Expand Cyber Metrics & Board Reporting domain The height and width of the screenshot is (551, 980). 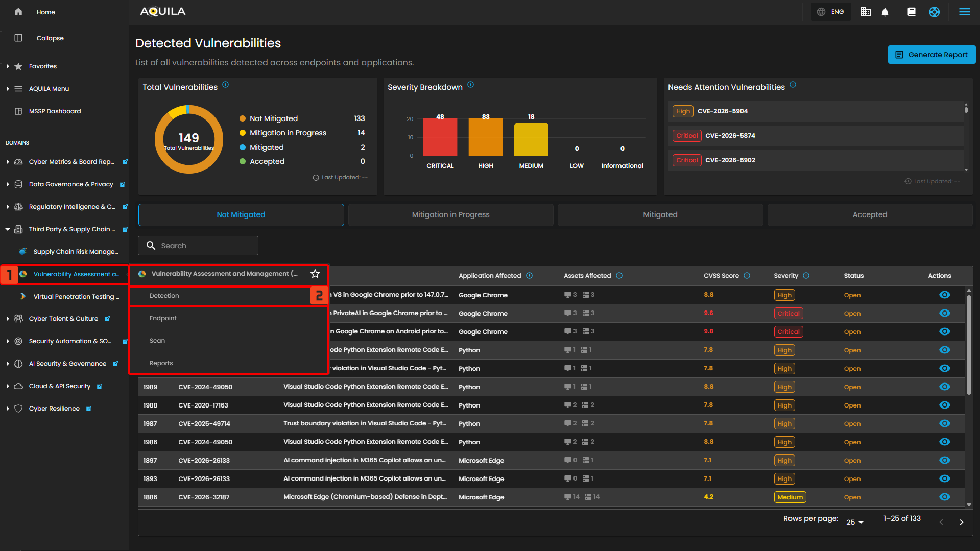8,162
